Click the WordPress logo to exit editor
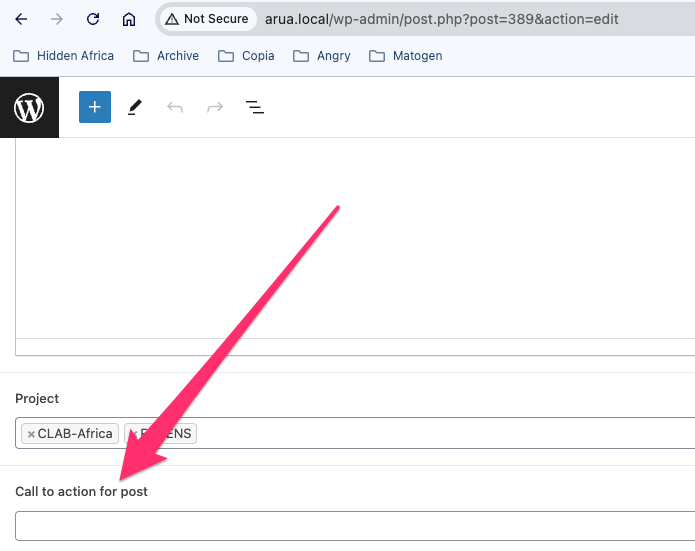This screenshot has width=695, height=551. (29, 107)
